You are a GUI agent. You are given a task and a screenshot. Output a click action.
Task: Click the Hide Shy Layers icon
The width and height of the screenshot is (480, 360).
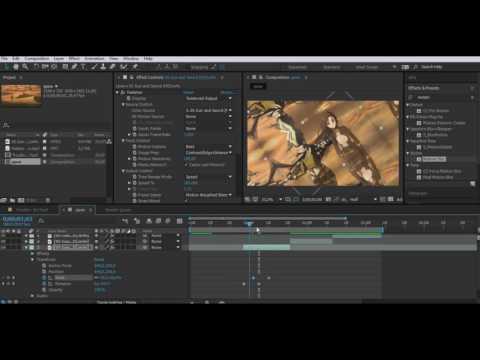[149, 221]
